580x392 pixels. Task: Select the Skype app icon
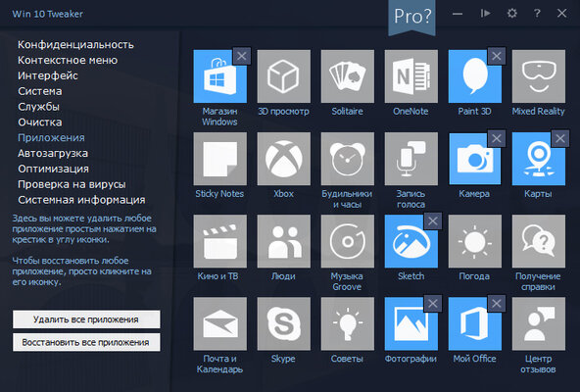pyautogui.click(x=284, y=323)
